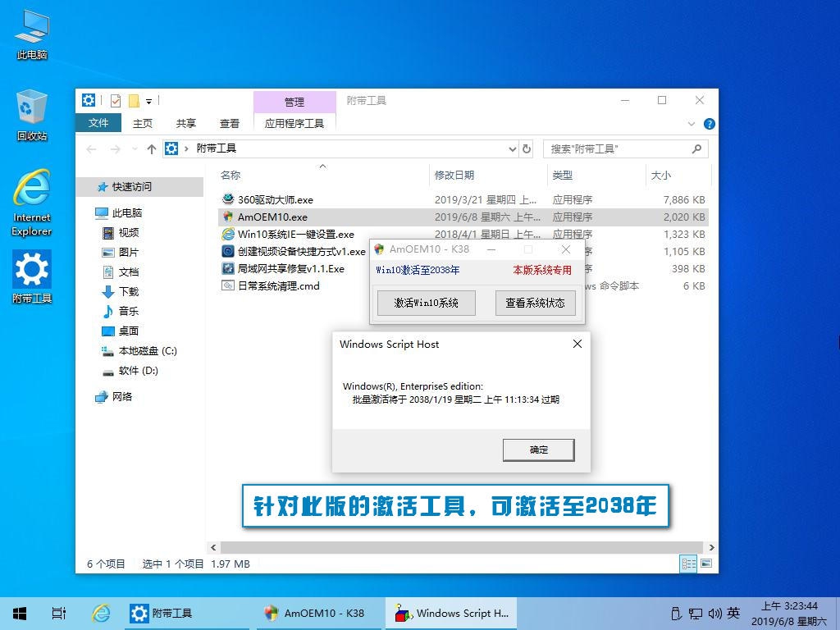
Task: Open the volume speaker tray icon
Action: click(714, 614)
